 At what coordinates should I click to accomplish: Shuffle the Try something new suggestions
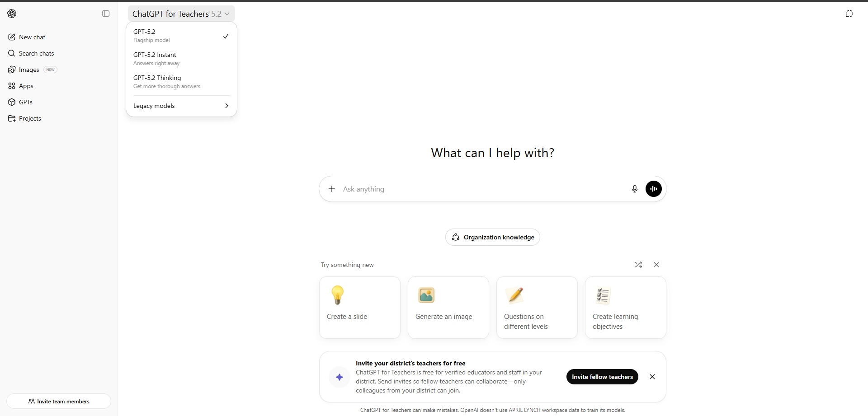638,265
